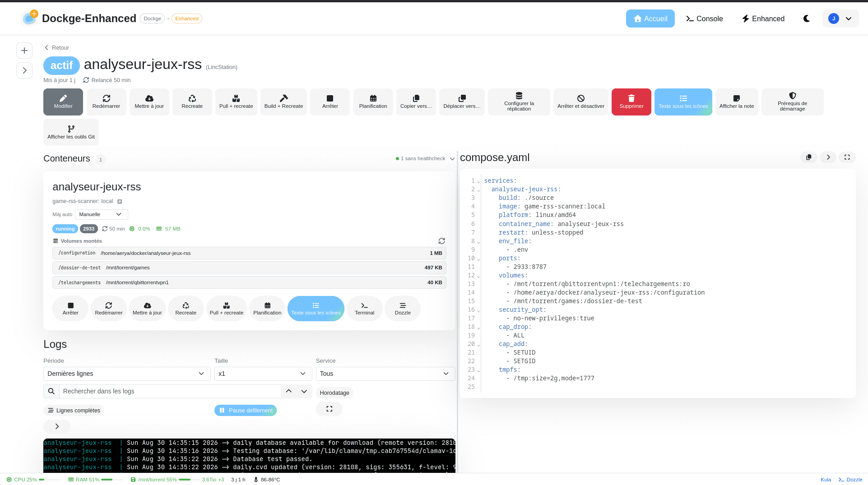Open the Taille x1 dropdown
The width and height of the screenshot is (868, 485).
point(263,374)
